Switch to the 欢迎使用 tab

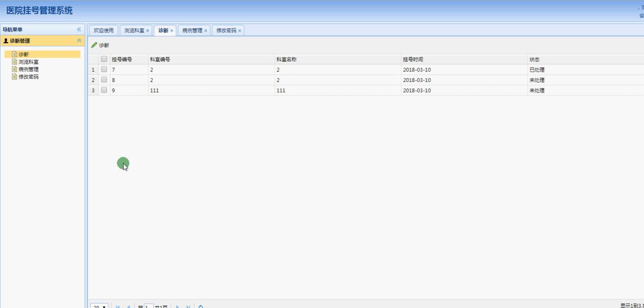click(x=104, y=30)
